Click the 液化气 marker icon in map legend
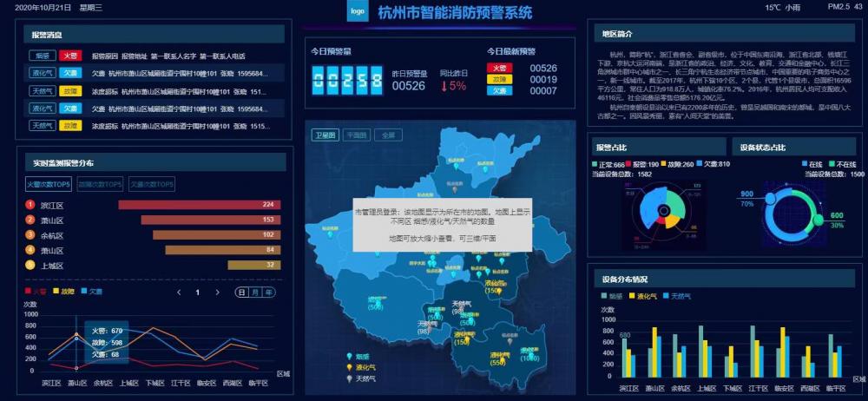Image resolution: width=868 pixels, height=401 pixels. pos(350,367)
